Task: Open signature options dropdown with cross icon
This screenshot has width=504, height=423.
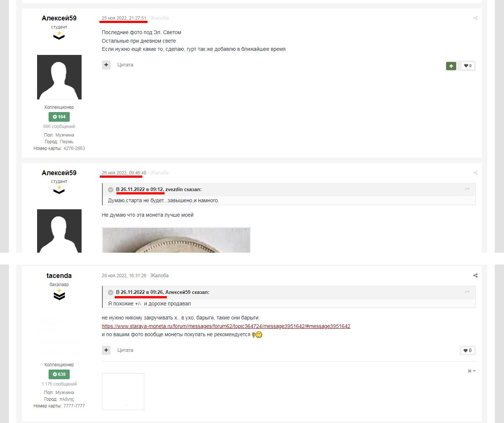Action: click(x=471, y=371)
